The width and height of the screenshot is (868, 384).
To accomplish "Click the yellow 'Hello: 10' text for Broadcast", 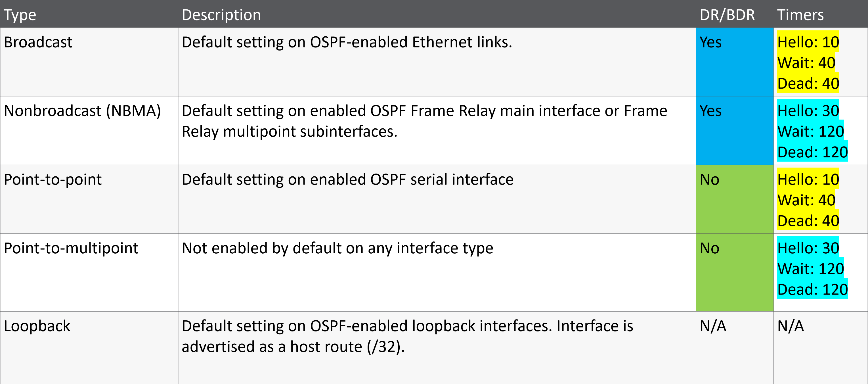I will coord(808,43).
